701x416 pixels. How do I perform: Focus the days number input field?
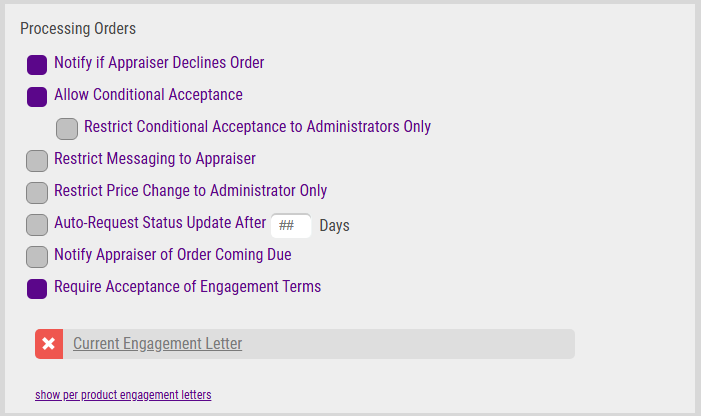[291, 226]
